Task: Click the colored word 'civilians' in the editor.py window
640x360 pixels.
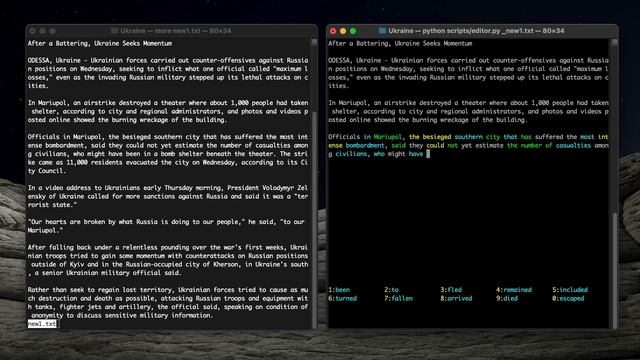Action: coord(351,154)
